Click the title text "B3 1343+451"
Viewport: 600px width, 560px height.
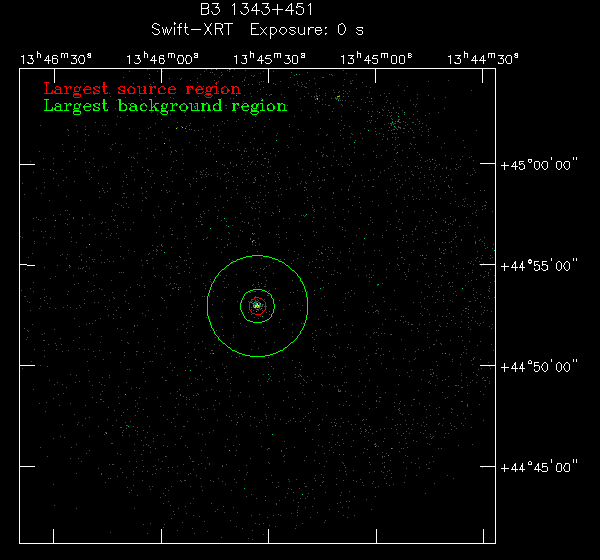pyautogui.click(x=256, y=10)
